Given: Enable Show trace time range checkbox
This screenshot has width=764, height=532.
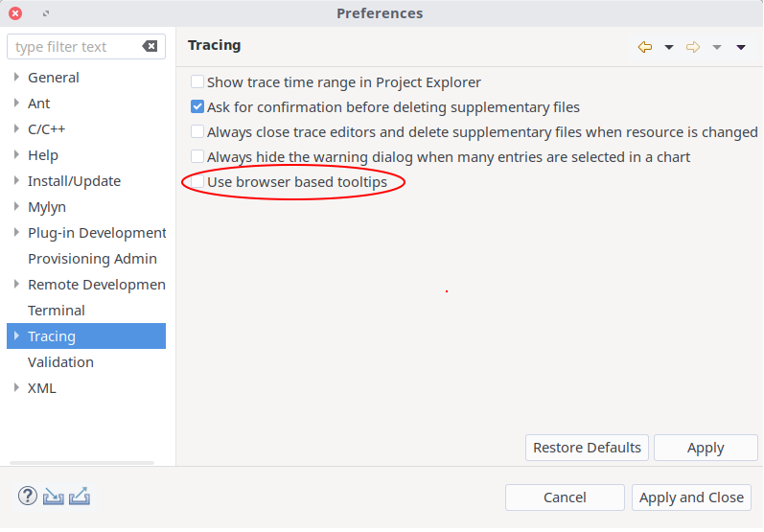Looking at the screenshot, I should (x=197, y=82).
